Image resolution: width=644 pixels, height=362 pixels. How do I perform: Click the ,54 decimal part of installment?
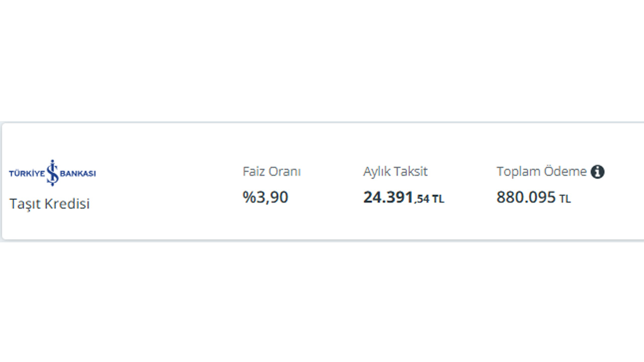(422, 200)
